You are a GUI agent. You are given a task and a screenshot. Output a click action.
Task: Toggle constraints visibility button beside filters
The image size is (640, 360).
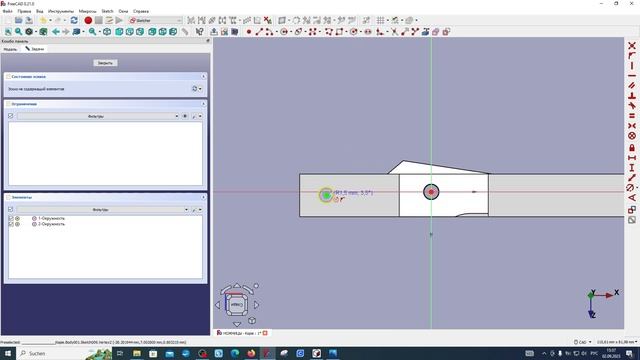pyautogui.click(x=185, y=116)
